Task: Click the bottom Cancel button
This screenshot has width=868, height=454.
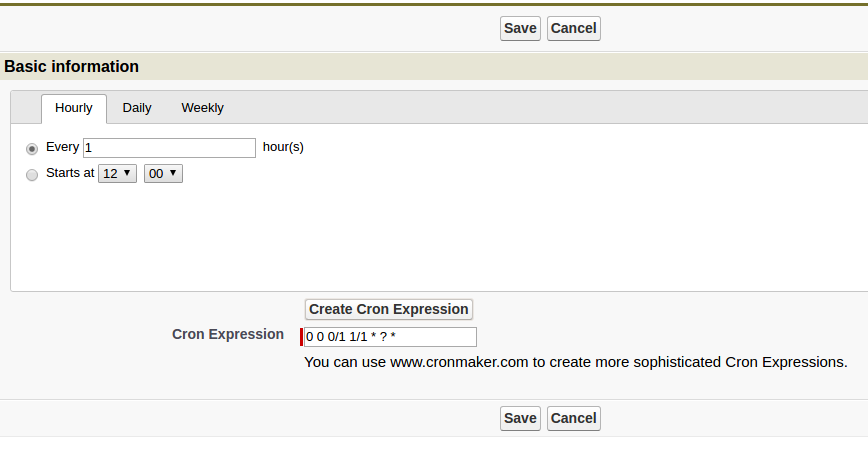Action: pyautogui.click(x=574, y=418)
